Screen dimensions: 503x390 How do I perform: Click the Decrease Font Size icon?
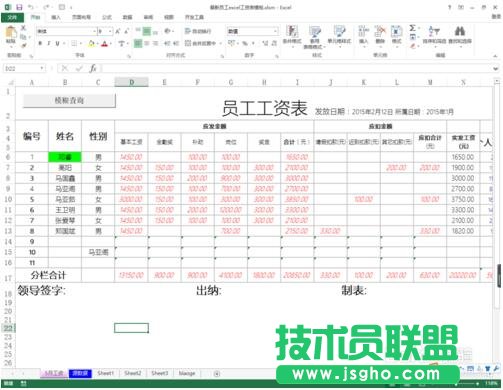coord(126,31)
